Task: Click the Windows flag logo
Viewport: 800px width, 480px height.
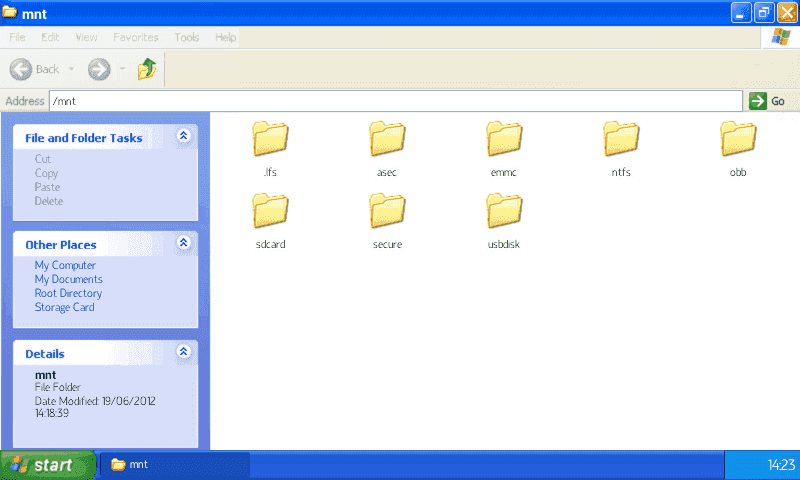Action: [781, 37]
